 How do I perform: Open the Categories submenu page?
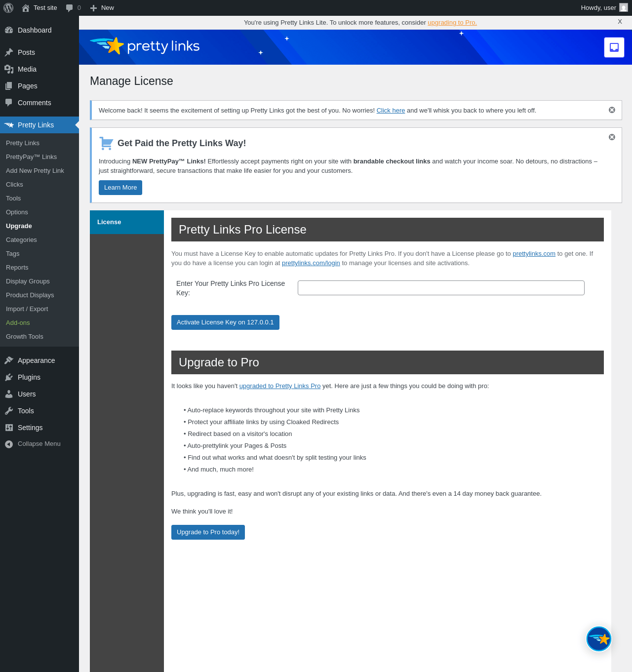[x=21, y=240]
